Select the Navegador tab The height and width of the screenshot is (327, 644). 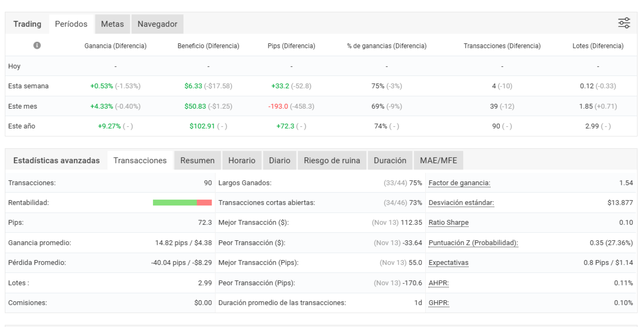[x=157, y=24]
